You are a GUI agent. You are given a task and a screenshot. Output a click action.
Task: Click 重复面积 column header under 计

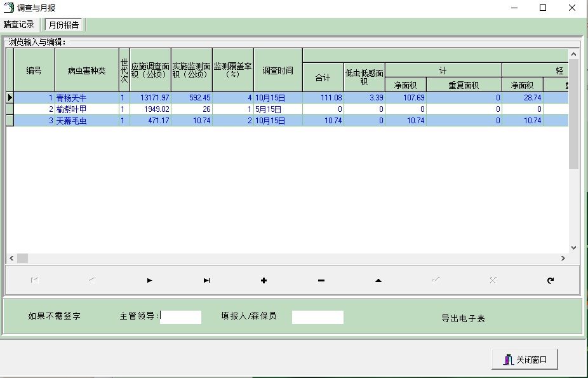pyautogui.click(x=464, y=85)
